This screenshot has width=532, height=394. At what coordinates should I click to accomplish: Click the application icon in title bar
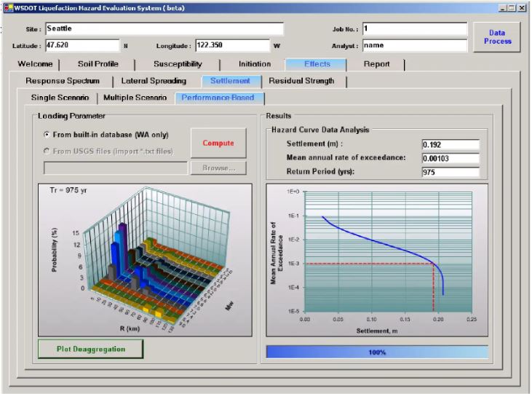click(9, 7)
